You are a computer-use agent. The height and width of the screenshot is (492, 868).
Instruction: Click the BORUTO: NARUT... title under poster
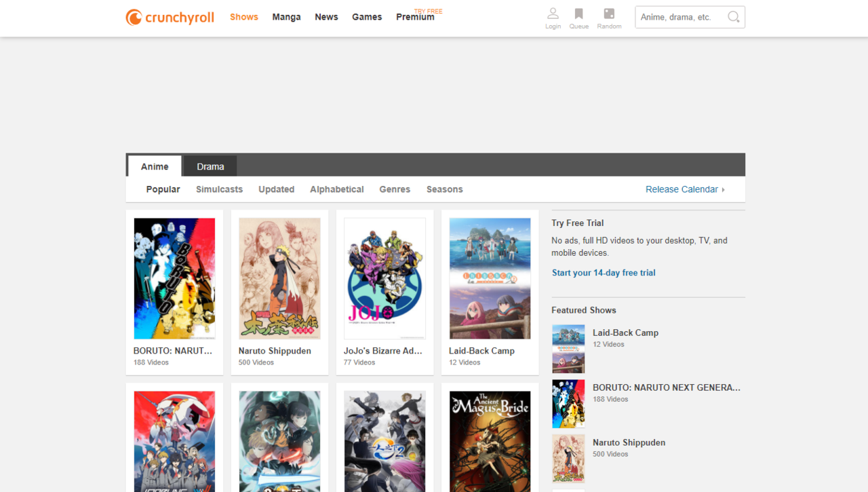[173, 351]
